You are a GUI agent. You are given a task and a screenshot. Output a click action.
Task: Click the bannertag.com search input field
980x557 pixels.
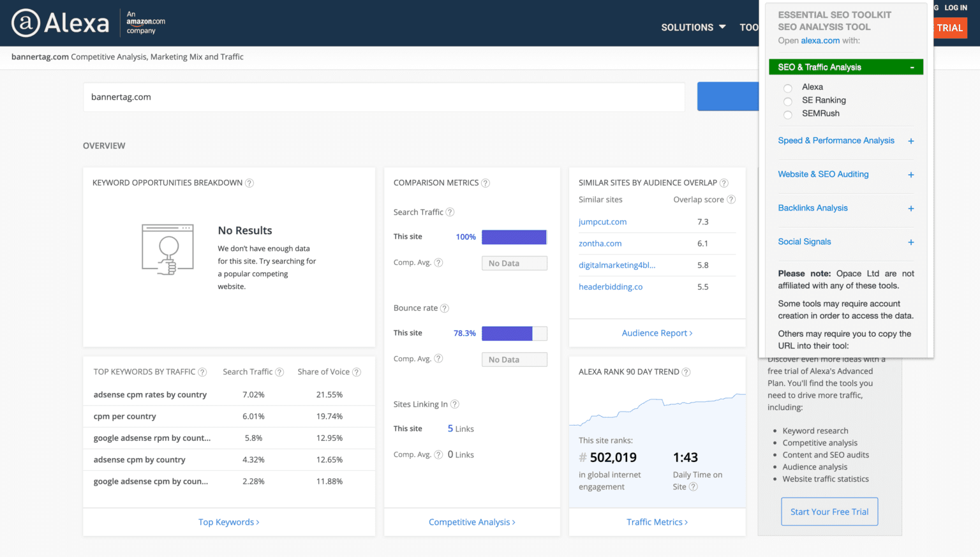[x=383, y=97]
